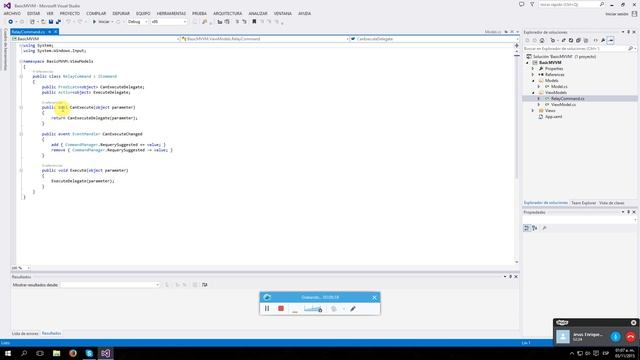
Task: Click the bookmark toolbar icon
Action: coord(254,22)
